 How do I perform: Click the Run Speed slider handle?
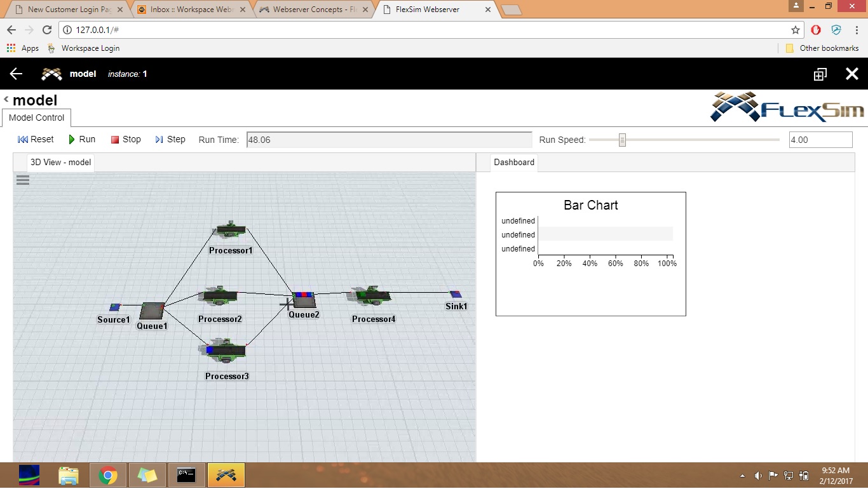[622, 140]
